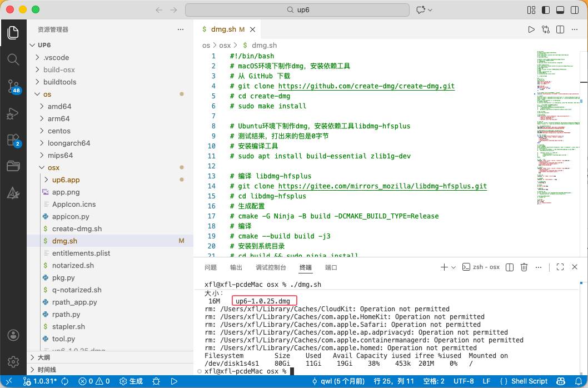The image size is (588, 388).
Task: Open the Run and Debug view
Action: [x=13, y=113]
